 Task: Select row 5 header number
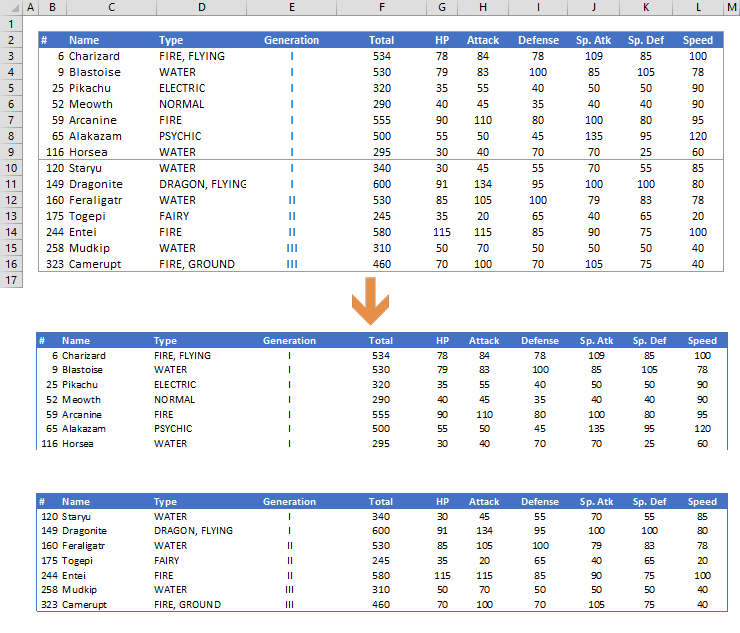pyautogui.click(x=11, y=88)
